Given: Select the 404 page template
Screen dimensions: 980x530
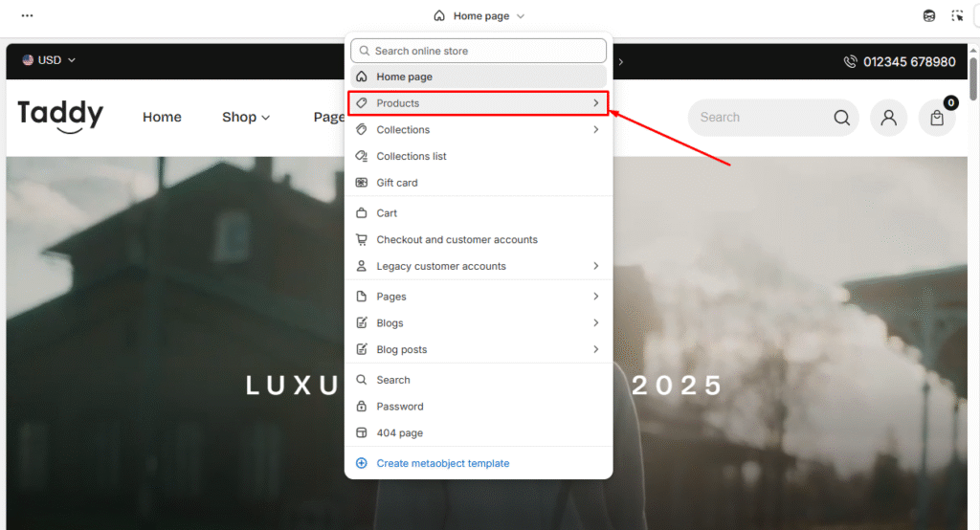Looking at the screenshot, I should click(x=399, y=433).
